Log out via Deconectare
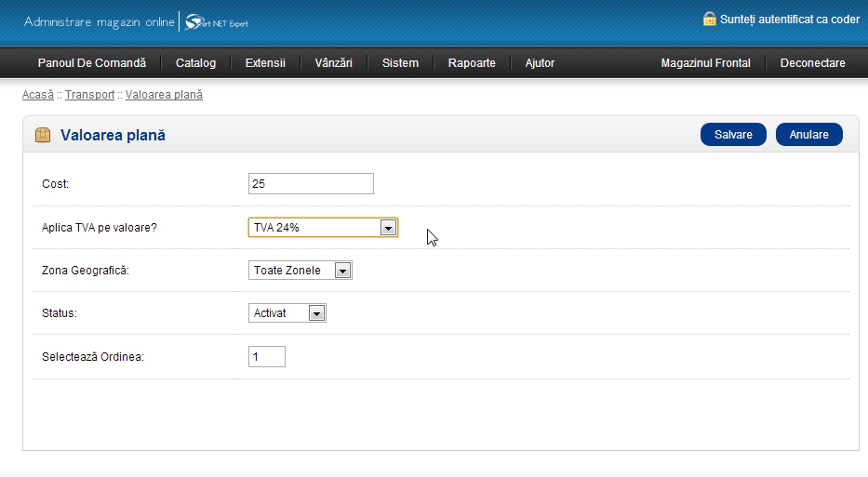Screen dimensions: 868x477 coord(812,63)
